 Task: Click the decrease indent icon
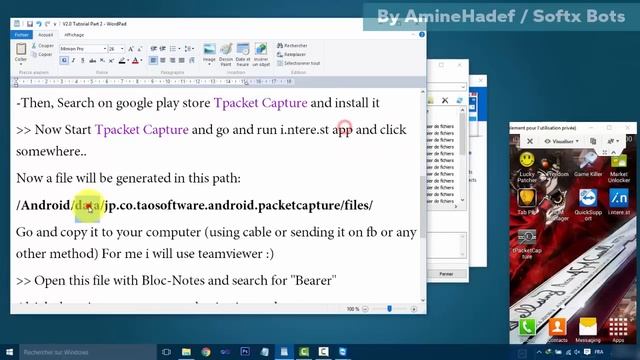(x=153, y=49)
